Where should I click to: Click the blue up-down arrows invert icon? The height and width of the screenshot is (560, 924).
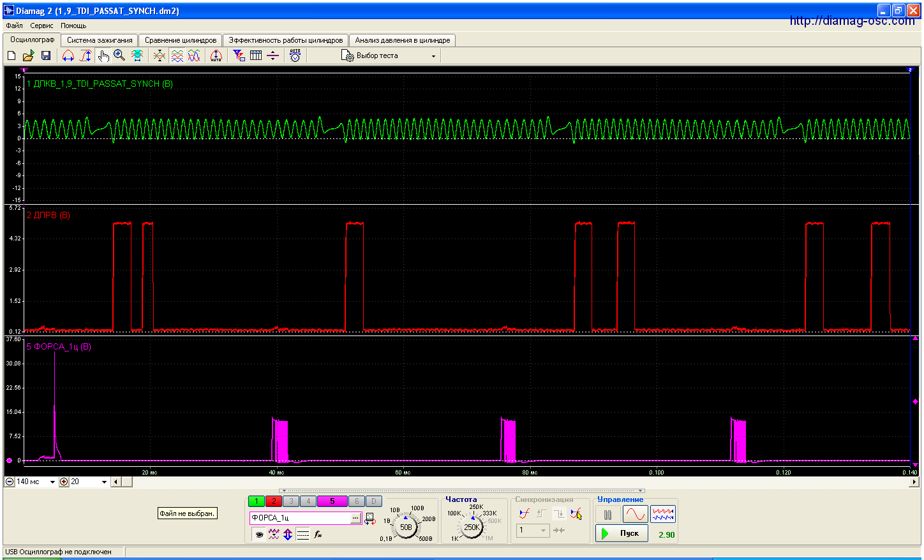288,534
